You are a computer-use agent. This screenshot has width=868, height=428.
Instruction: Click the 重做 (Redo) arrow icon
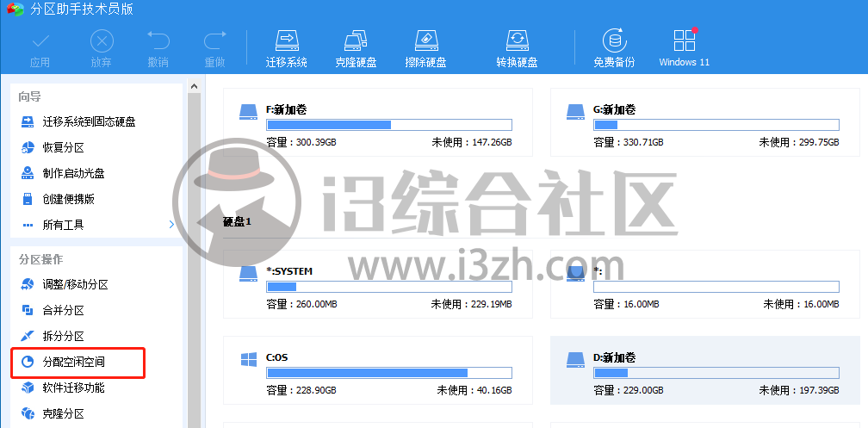214,41
